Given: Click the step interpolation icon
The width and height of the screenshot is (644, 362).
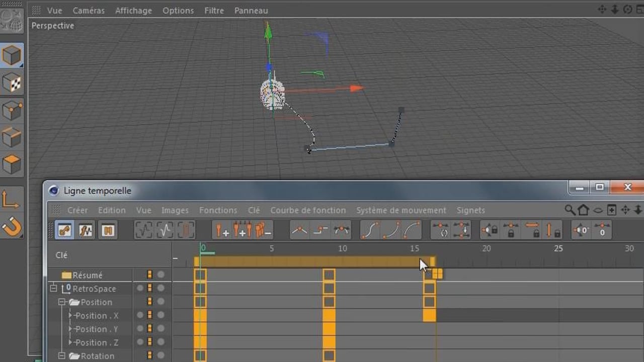Looking at the screenshot, I should tap(320, 230).
